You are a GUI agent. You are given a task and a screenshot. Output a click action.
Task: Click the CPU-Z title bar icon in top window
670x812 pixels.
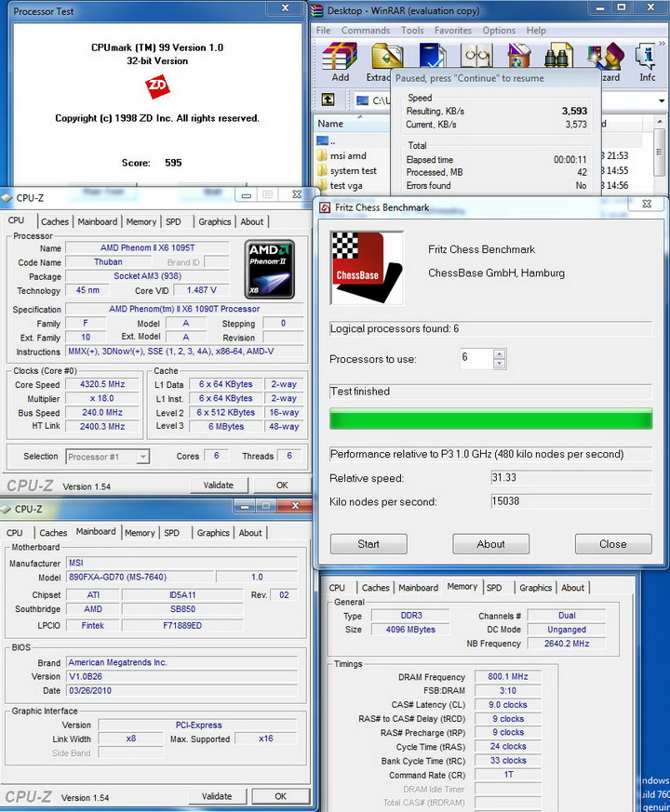(7, 198)
